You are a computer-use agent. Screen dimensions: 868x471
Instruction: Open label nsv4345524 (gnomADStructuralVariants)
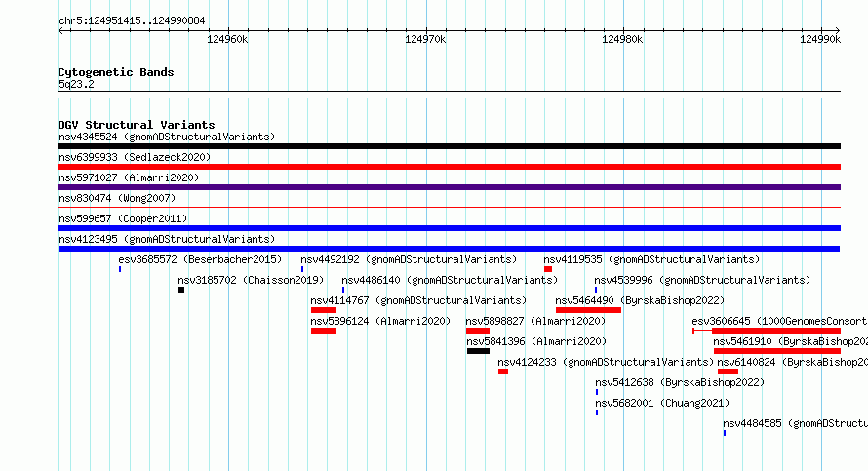[167, 137]
